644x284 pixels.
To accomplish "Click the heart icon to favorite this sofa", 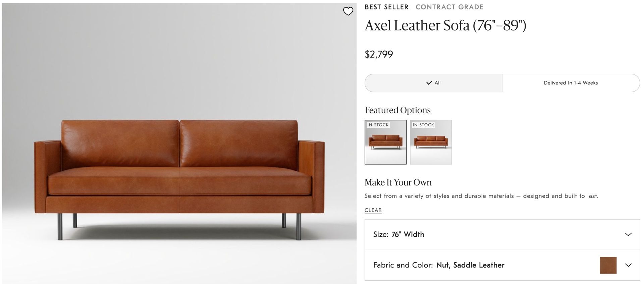I will [348, 11].
